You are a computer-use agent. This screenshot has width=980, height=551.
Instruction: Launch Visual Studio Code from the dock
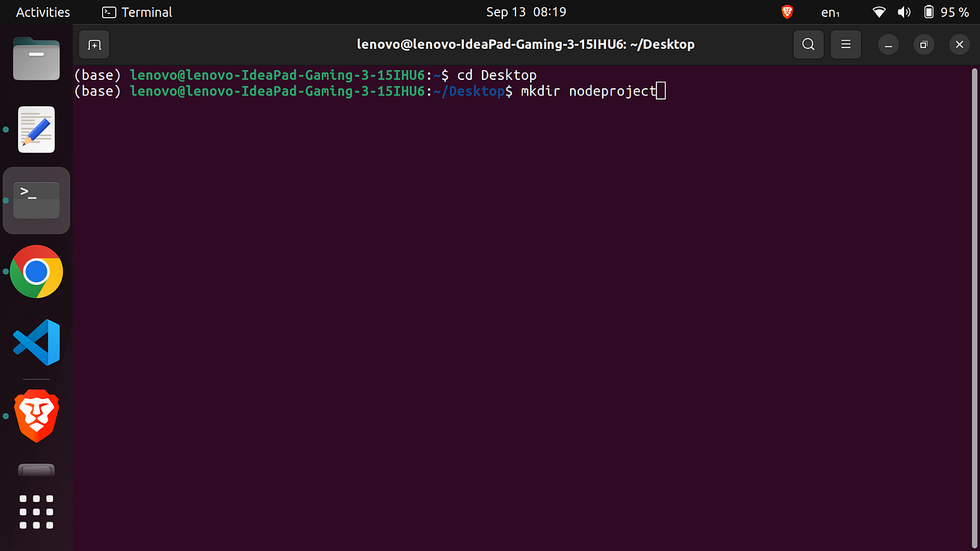pos(36,342)
